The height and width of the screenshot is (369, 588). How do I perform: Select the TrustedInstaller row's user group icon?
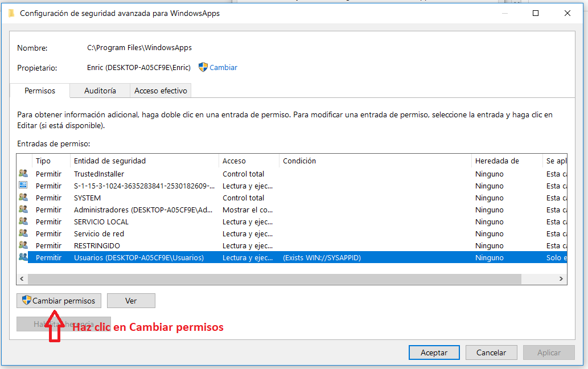click(x=23, y=173)
